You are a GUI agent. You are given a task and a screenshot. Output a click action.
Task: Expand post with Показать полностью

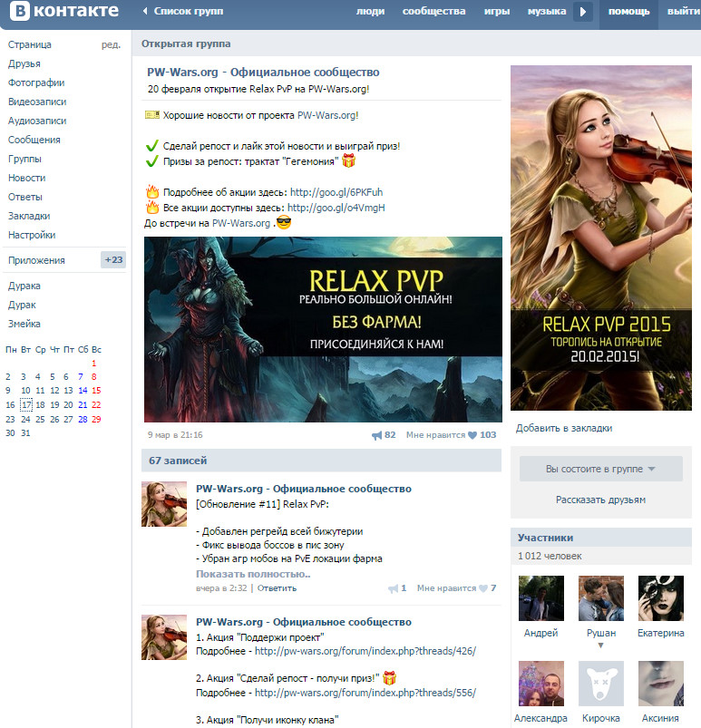[x=253, y=574]
